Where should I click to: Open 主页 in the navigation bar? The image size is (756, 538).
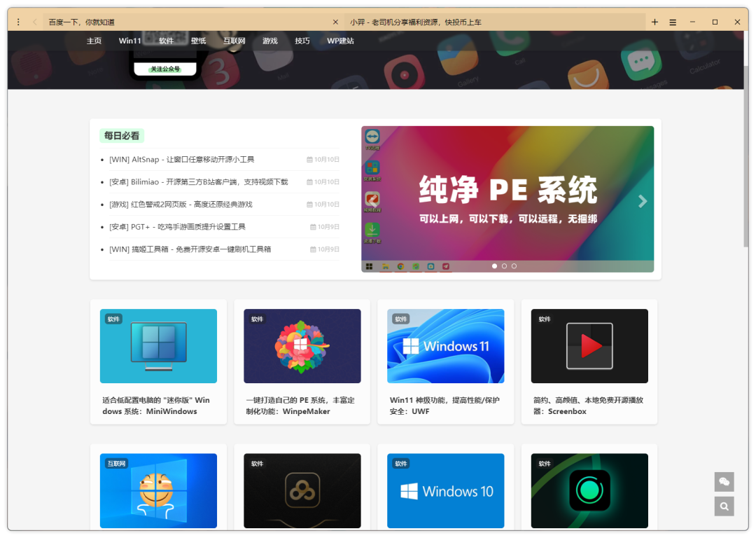[x=94, y=41]
